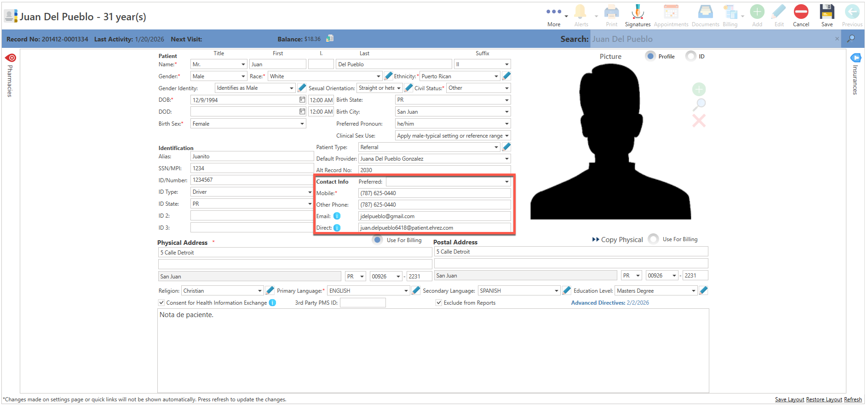Click the Refresh link

pos(853,399)
